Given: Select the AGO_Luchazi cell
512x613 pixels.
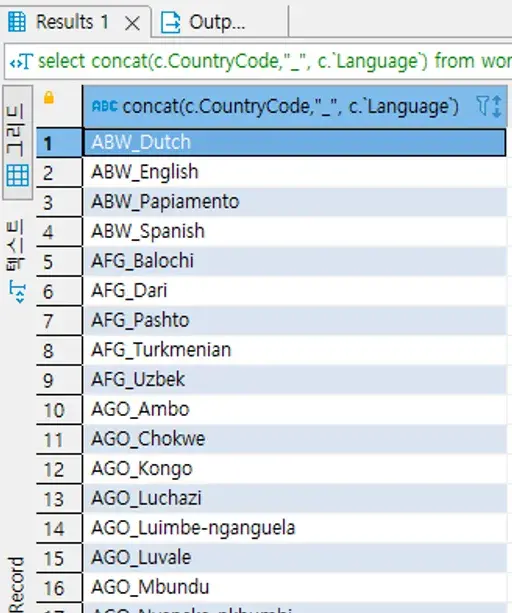Looking at the screenshot, I should click(295, 499).
